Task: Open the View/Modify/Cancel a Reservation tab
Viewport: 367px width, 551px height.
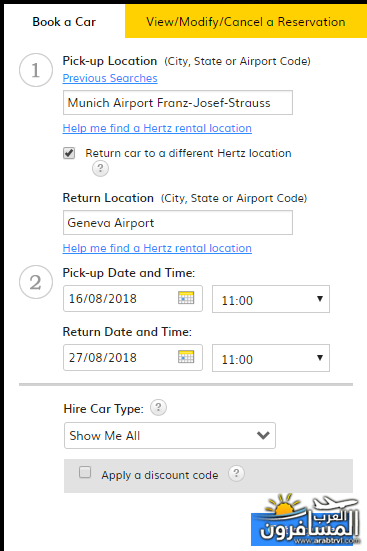Action: click(246, 21)
